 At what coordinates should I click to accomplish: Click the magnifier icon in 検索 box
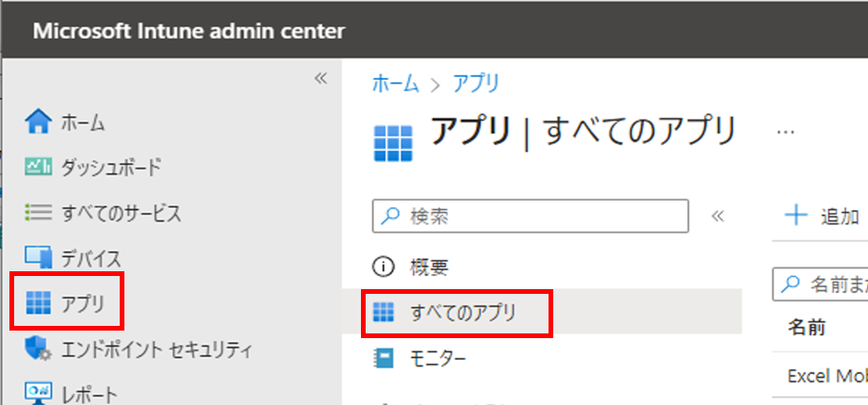390,216
